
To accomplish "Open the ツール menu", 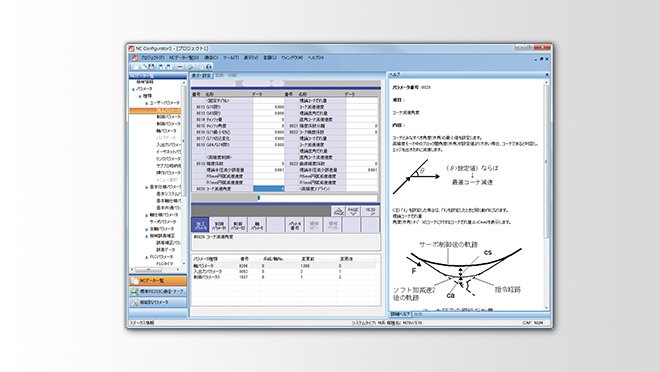I will tap(231, 58).
